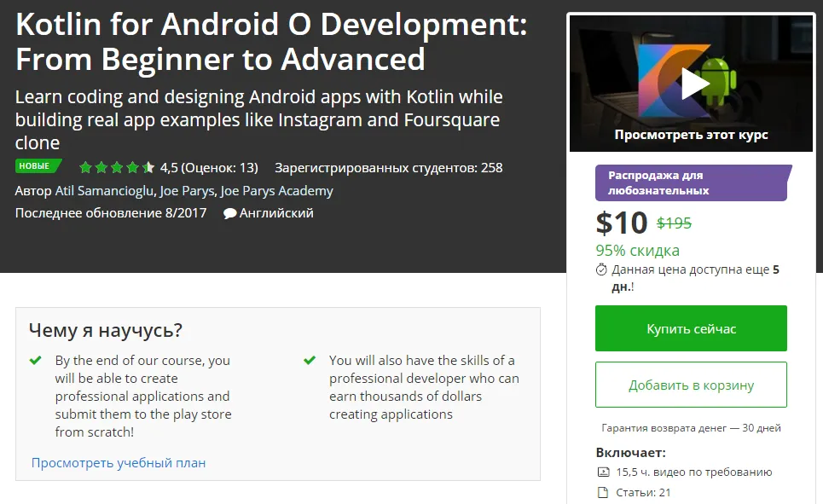Image resolution: width=823 pixels, height=504 pixels.
Task: Click the clock icon beside price deadline
Action: pos(601,269)
